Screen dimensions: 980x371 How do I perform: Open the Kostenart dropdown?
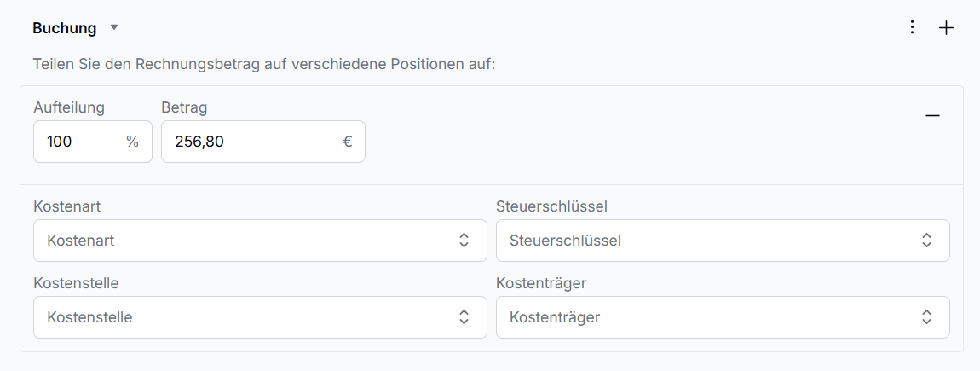point(260,241)
